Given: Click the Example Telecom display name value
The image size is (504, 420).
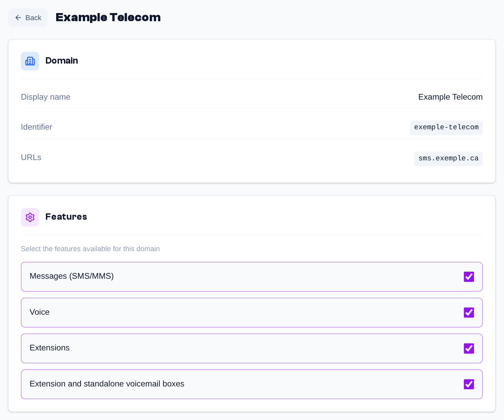Looking at the screenshot, I should coord(450,97).
